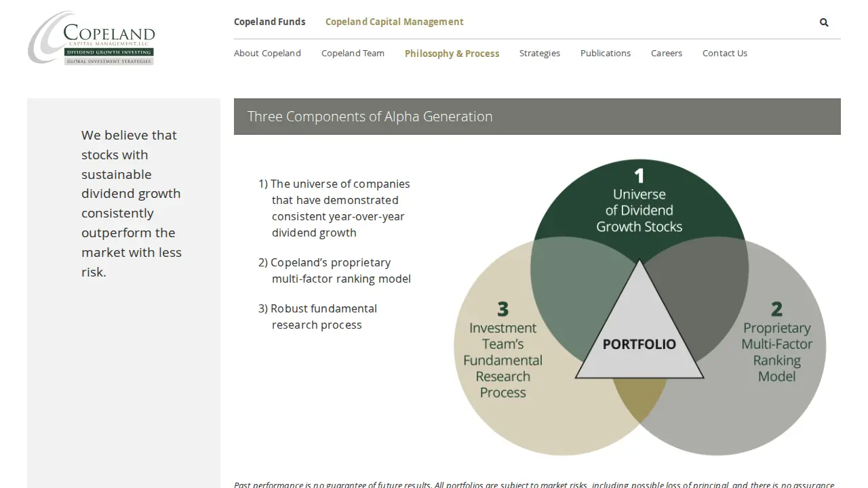Screen dimensions: 868x488
Task: Open the Strategies menu item
Action: [x=540, y=53]
